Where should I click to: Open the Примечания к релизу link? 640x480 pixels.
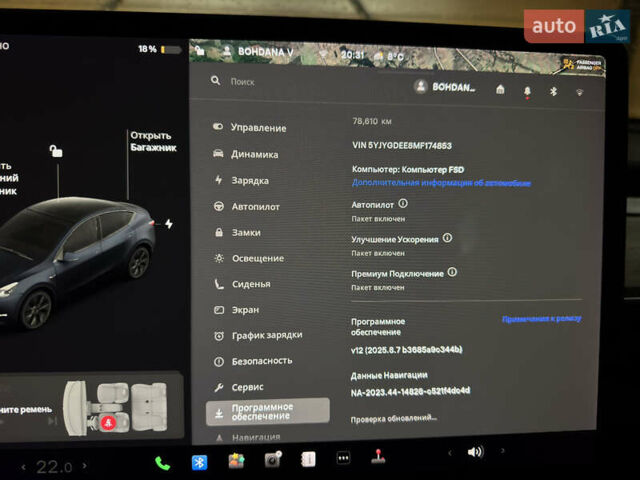pos(542,318)
